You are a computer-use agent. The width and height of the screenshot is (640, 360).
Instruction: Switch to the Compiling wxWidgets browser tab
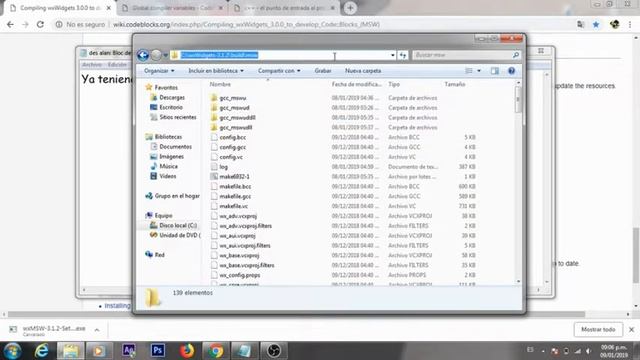pos(60,8)
